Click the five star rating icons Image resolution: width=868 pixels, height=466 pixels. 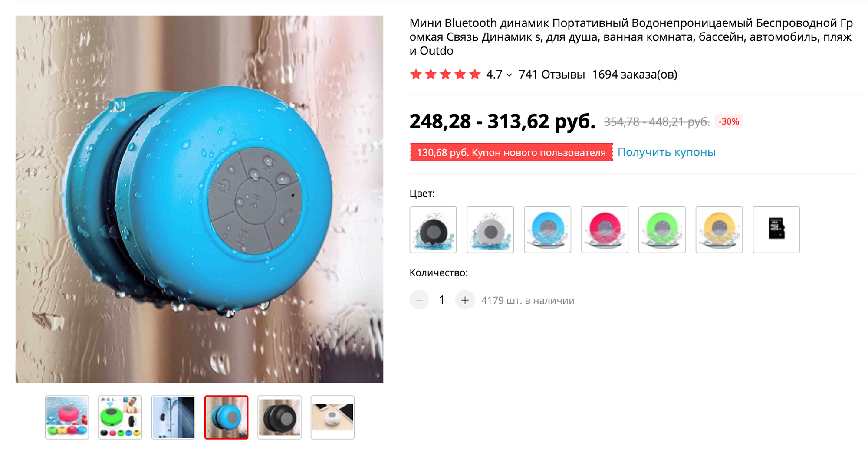[x=445, y=75]
